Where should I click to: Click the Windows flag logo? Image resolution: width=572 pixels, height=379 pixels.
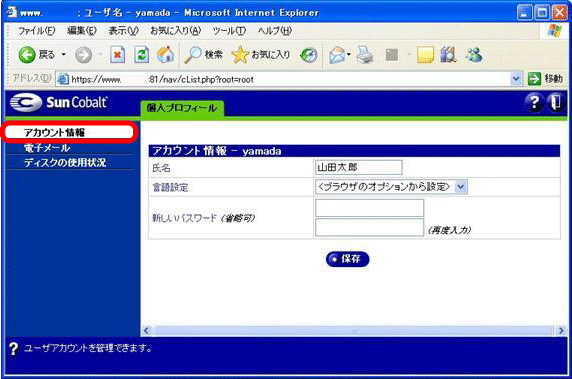pyautogui.click(x=555, y=31)
